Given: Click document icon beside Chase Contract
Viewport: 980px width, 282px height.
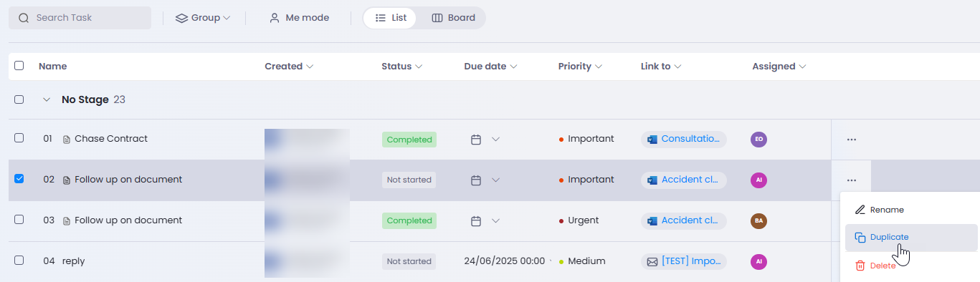Looking at the screenshot, I should tap(67, 140).
